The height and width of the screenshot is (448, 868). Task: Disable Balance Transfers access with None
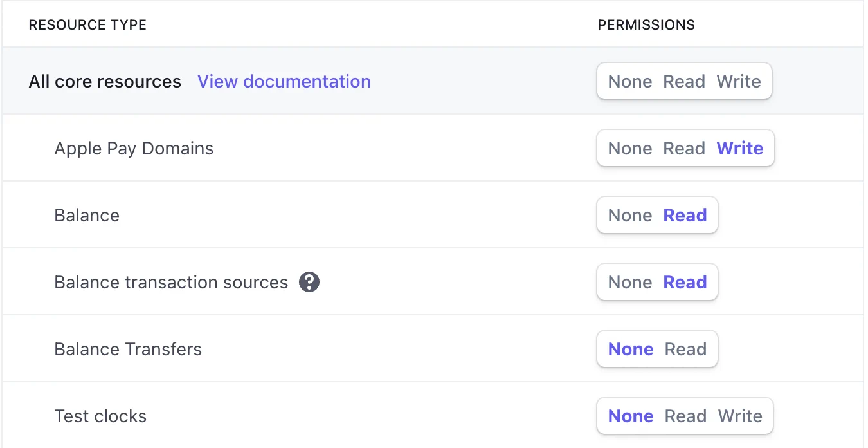pos(631,350)
